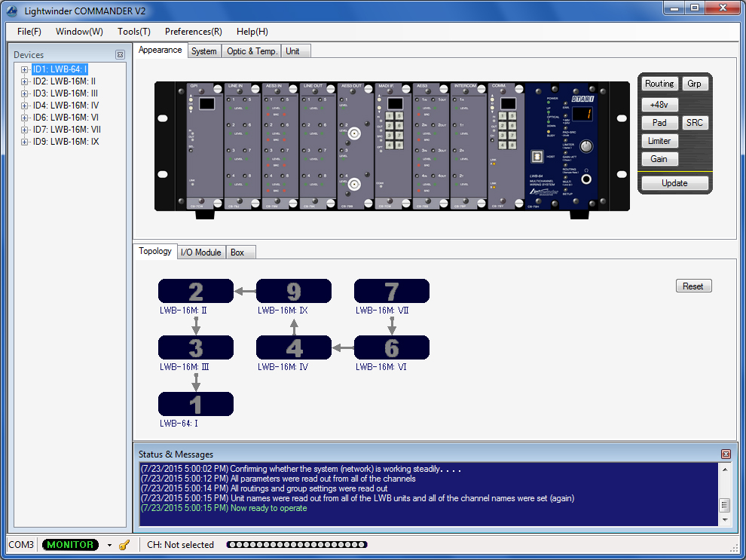Expand the ID3: LWB-16M: III tree node
Image resolution: width=746 pixels, height=560 pixels.
point(24,93)
